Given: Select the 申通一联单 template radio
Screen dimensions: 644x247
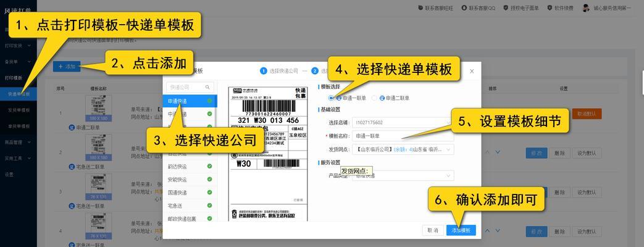Looking at the screenshot, I should 331,98.
